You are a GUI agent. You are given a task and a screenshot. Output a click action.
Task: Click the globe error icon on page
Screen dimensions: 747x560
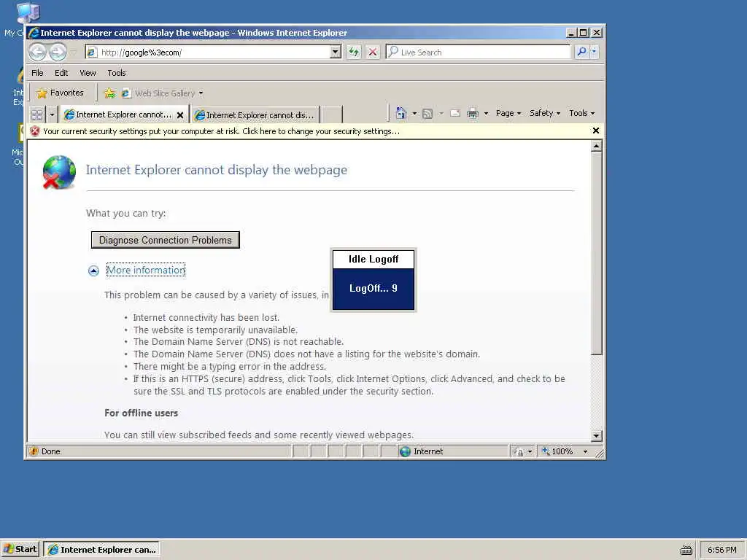pos(59,172)
